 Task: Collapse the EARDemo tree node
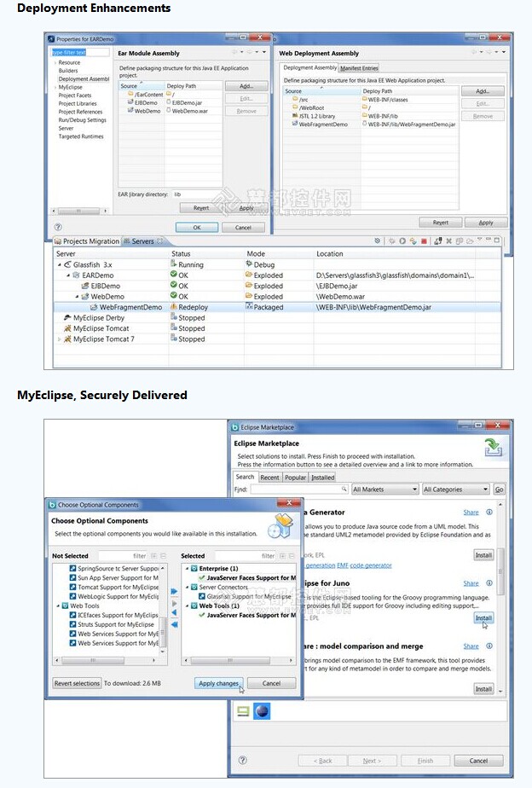point(68,275)
